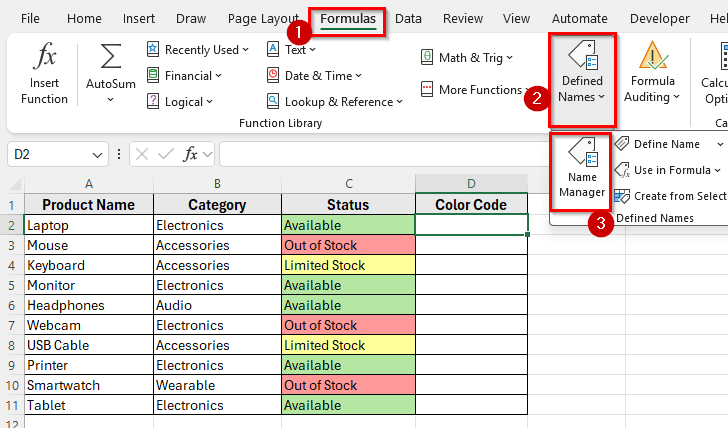The height and width of the screenshot is (428, 728).
Task: Select the Smartwatch cell
Action: (x=89, y=385)
